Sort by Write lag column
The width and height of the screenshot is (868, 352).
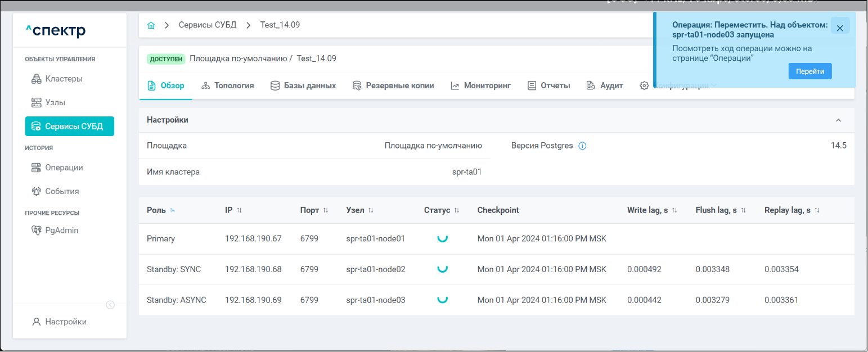pyautogui.click(x=674, y=210)
